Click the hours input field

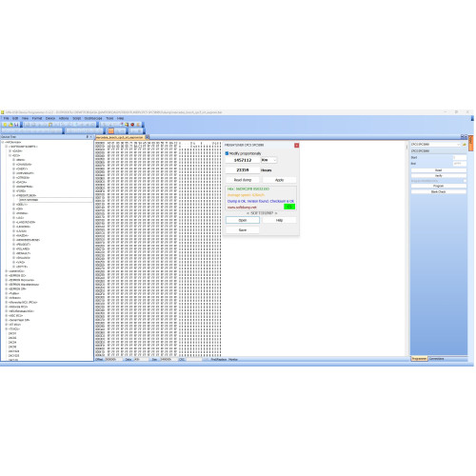pos(243,170)
